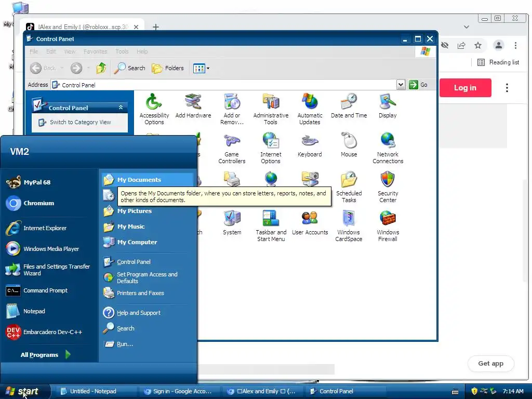Open the Display applet
532x399 pixels.
coord(388,106)
